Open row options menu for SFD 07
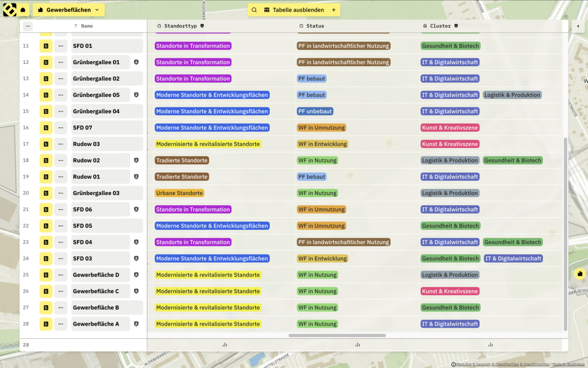Viewport: 588px width, 368px height. tap(61, 128)
